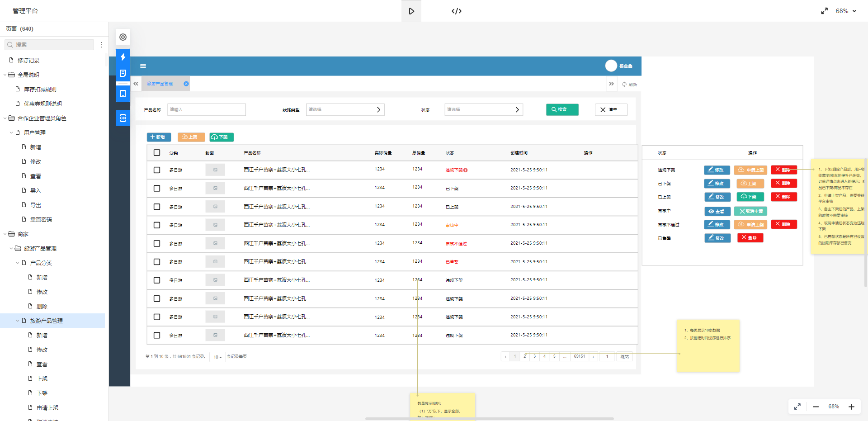Image resolution: width=868 pixels, height=421 pixels.
Task: Click 删除 in the 已售罄 row
Action: click(x=750, y=238)
